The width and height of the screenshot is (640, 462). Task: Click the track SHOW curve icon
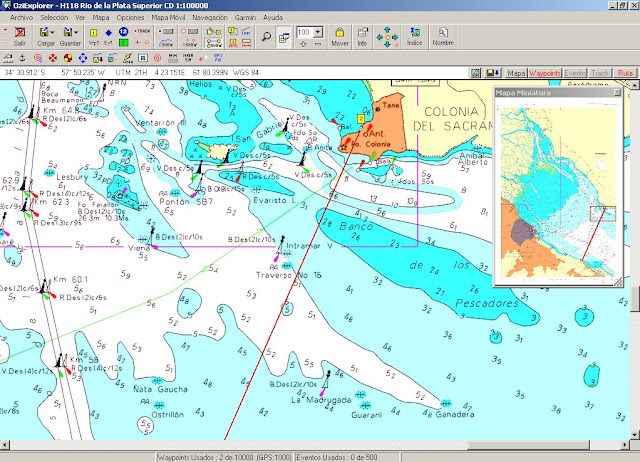coord(166,42)
